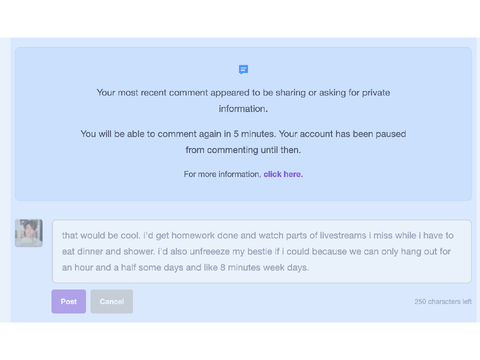This screenshot has width=480, height=360.
Task: Click the "For more information," text
Action: click(222, 174)
